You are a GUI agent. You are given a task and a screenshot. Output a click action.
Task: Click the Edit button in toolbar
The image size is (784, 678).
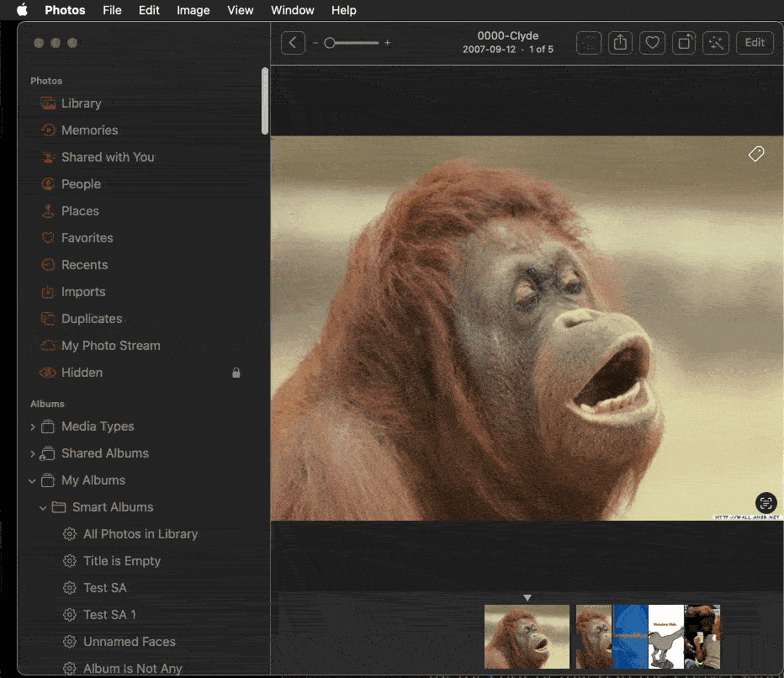pos(755,43)
